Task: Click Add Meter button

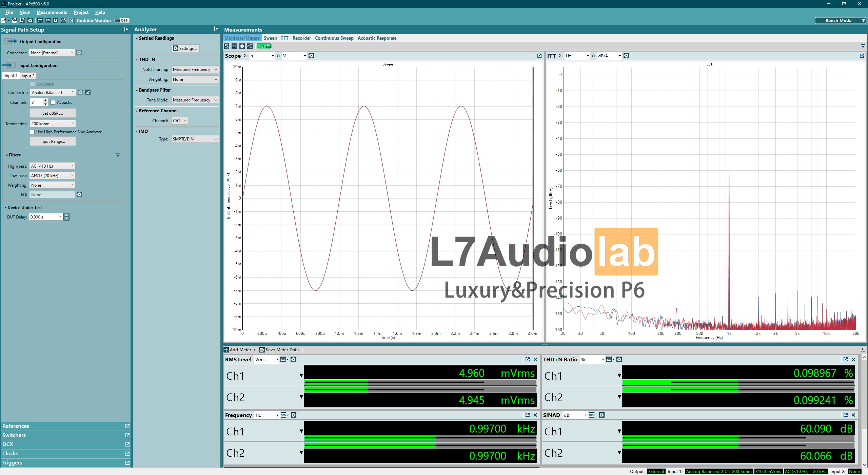Action: click(x=240, y=349)
